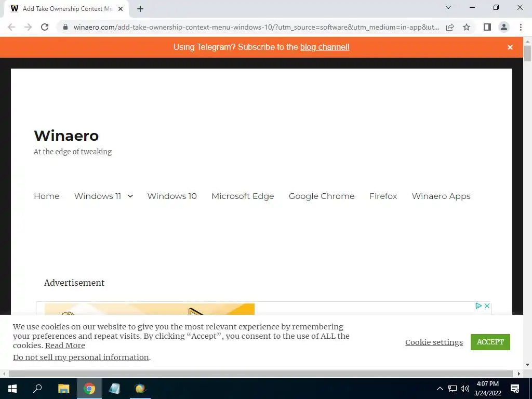Open the Winaero Apps menu item
The width and height of the screenshot is (532, 399).
click(441, 196)
